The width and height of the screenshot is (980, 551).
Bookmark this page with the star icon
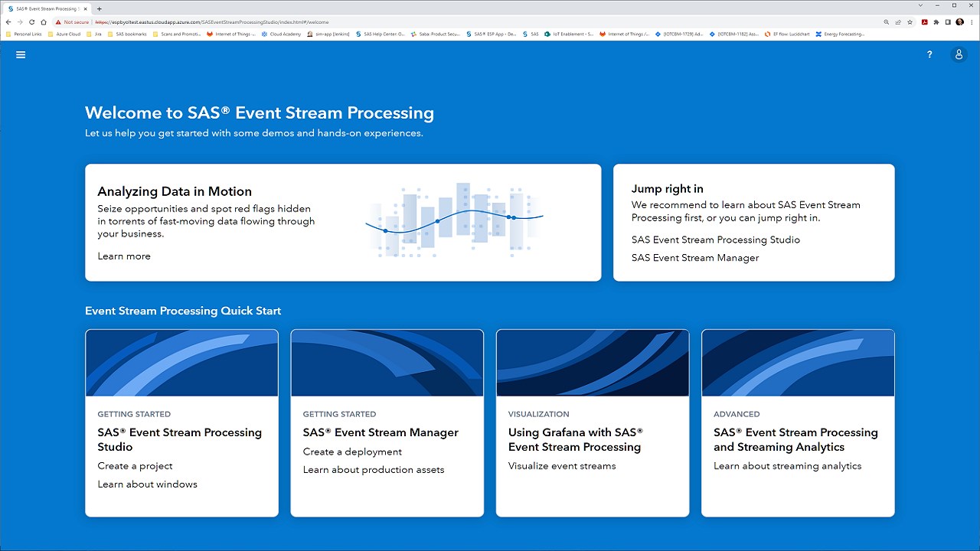tap(910, 22)
